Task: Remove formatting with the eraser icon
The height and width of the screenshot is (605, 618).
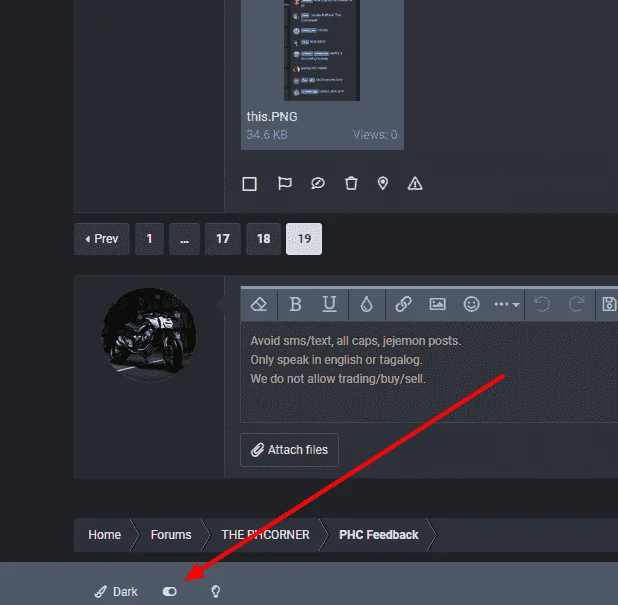Action: 259,304
